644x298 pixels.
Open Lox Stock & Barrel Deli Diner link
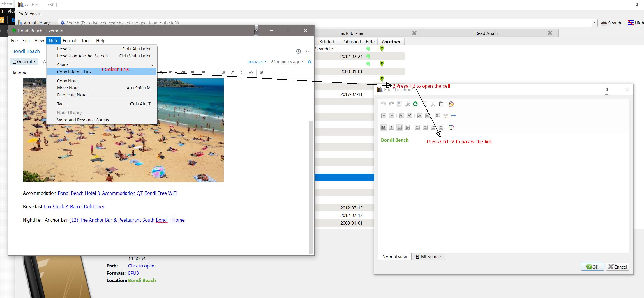coord(74,207)
